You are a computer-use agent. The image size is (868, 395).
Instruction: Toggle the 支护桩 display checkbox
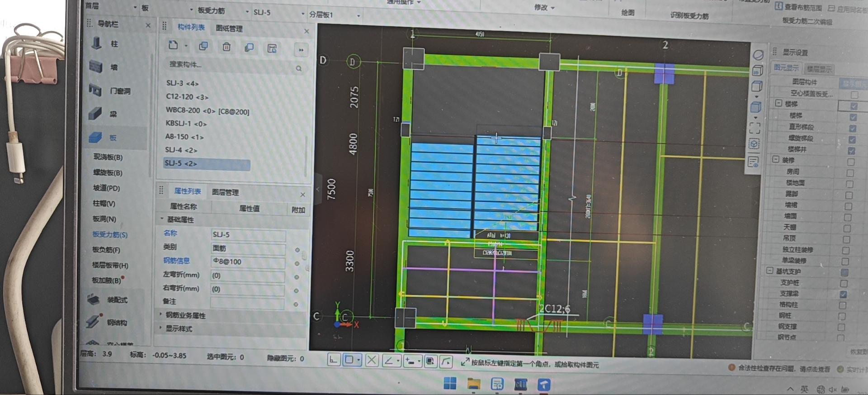pyautogui.click(x=844, y=284)
